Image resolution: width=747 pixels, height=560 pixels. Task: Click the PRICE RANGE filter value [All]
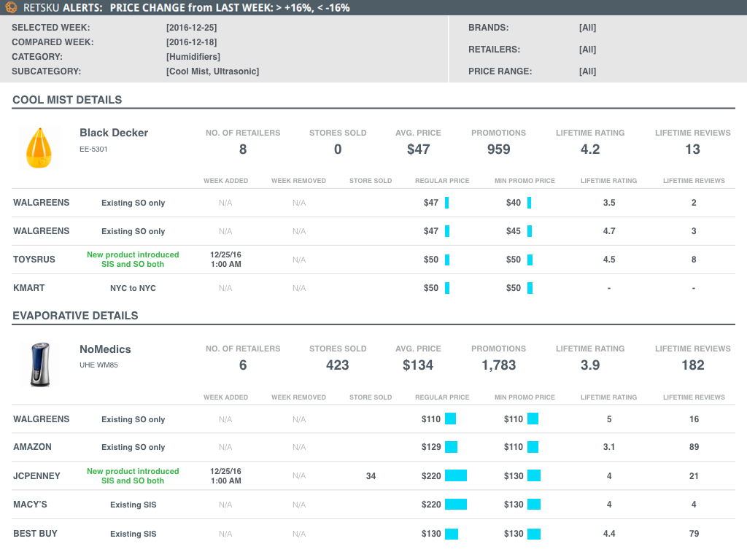(587, 71)
